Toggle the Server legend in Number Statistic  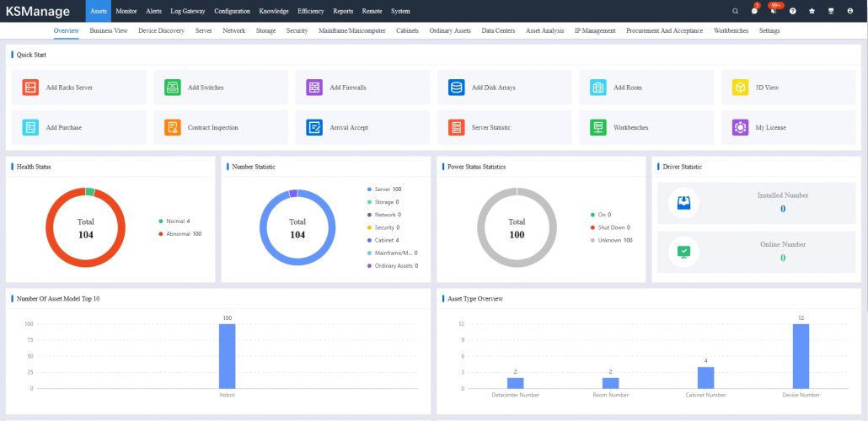coord(385,189)
